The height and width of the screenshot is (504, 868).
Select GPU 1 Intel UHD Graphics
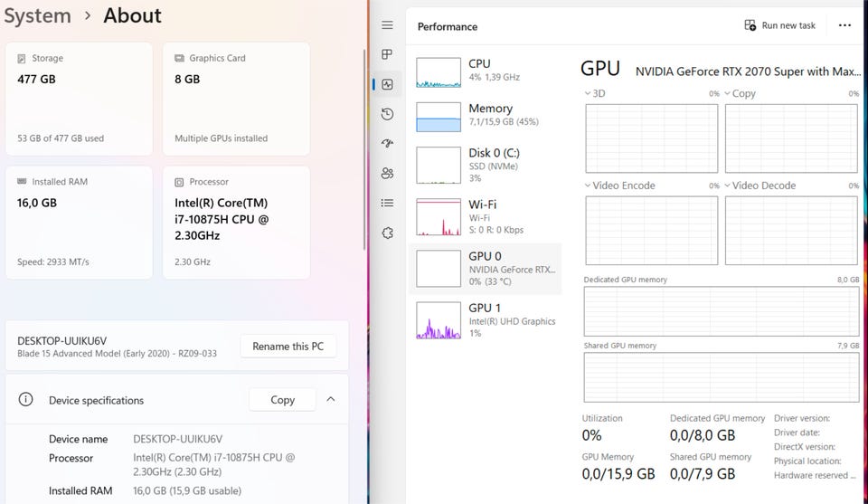tap(485, 320)
